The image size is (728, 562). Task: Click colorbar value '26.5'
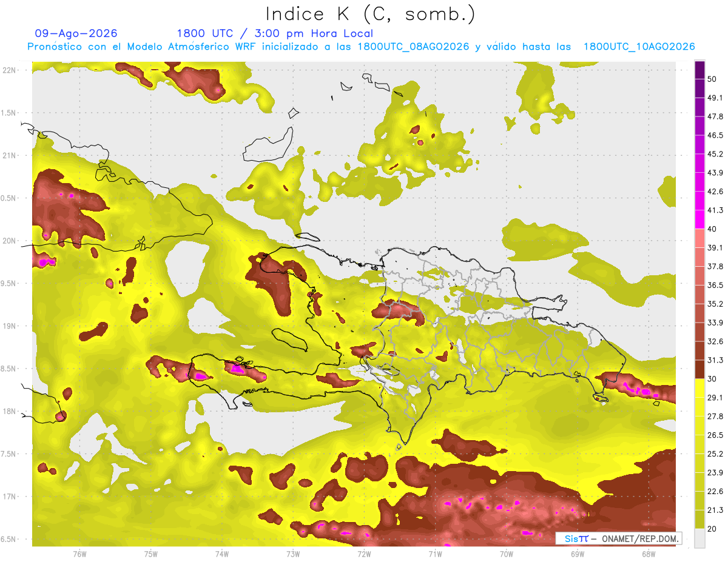pyautogui.click(x=715, y=435)
